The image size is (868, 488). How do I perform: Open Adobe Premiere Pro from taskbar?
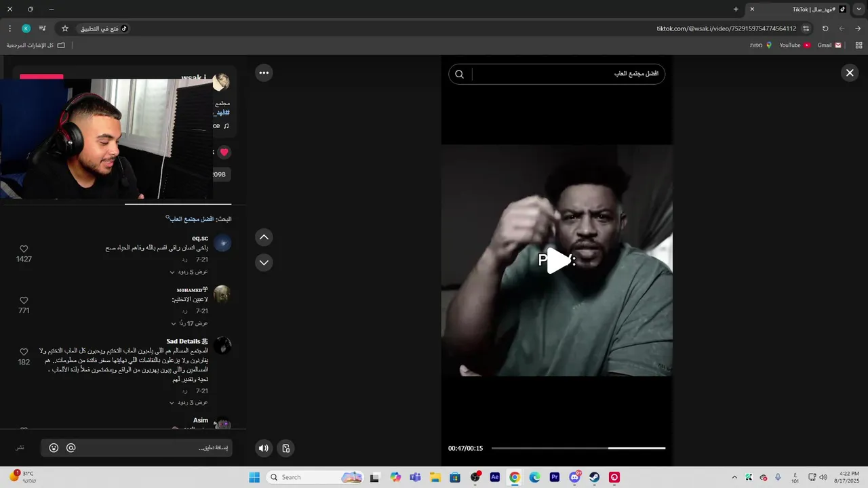[555, 477]
